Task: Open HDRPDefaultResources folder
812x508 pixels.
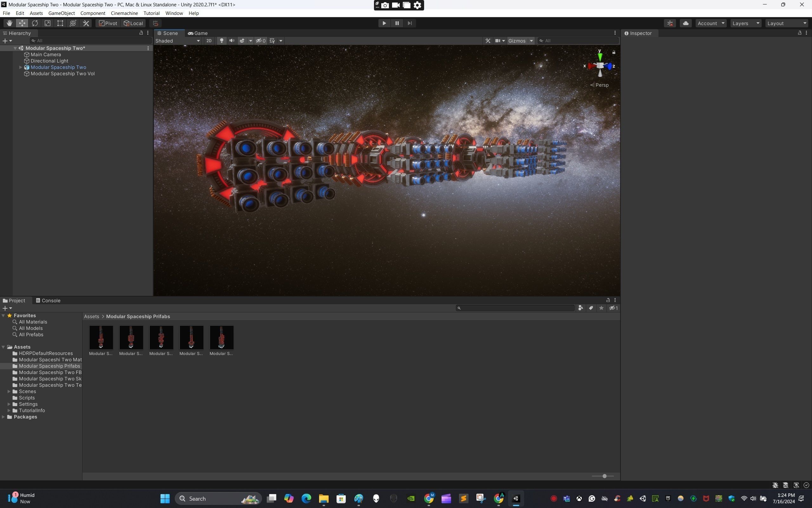Action: point(46,353)
